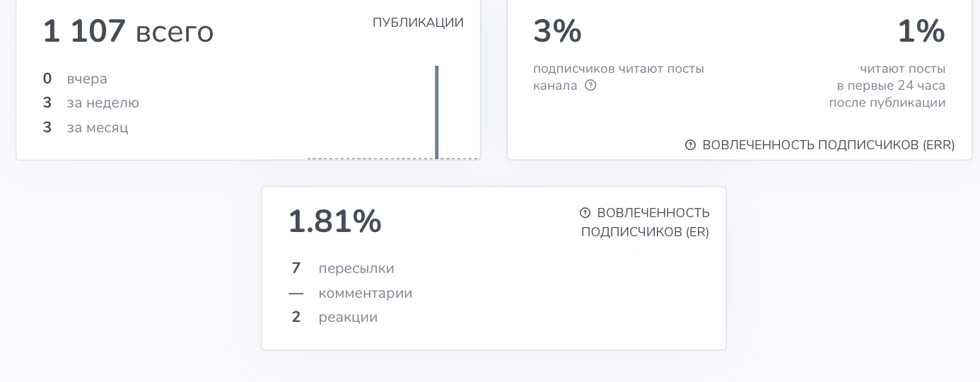The image size is (980, 382).
Task: Select the 'за неделю' publications row
Action: [91, 103]
